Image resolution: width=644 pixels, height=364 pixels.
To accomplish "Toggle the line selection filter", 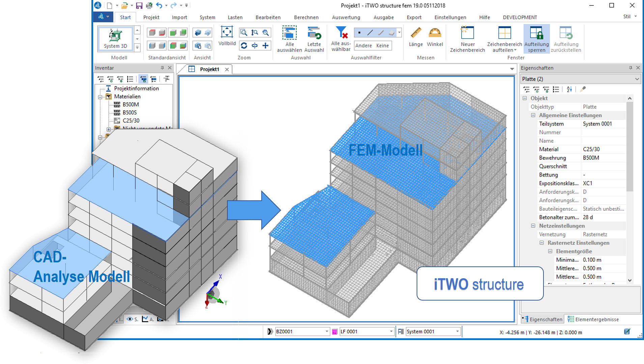I will click(x=370, y=33).
